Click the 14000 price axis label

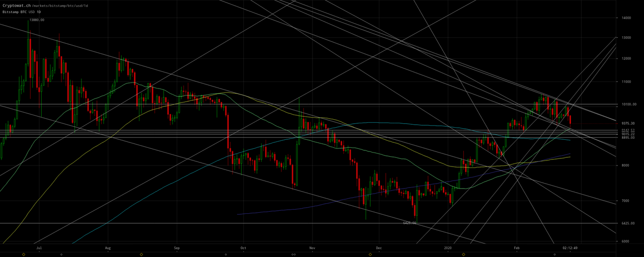tap(626, 18)
